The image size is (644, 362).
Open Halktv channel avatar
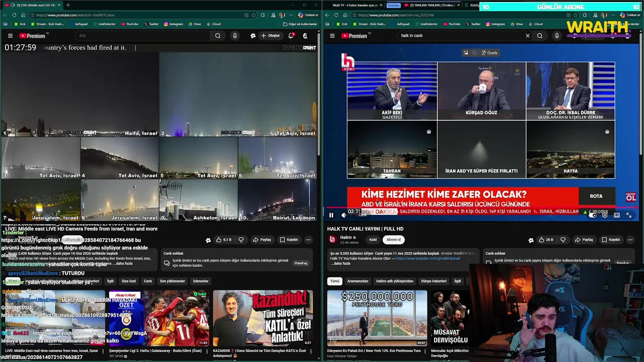coord(332,239)
